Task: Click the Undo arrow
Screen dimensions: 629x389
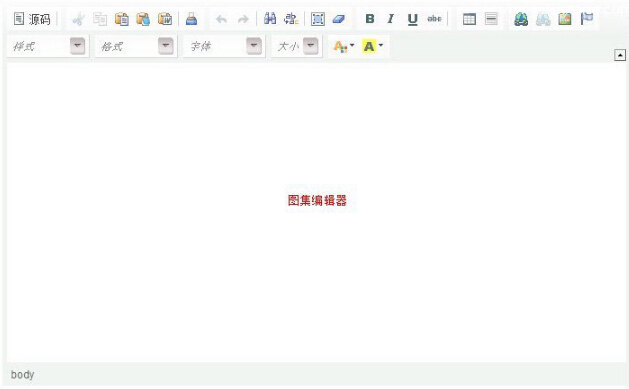Action: 221,19
